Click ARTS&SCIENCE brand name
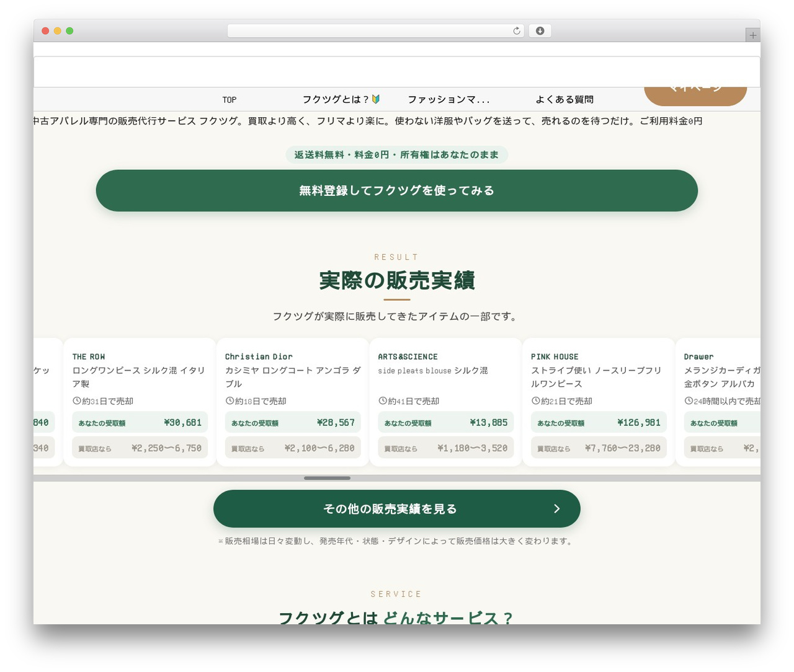 (408, 357)
